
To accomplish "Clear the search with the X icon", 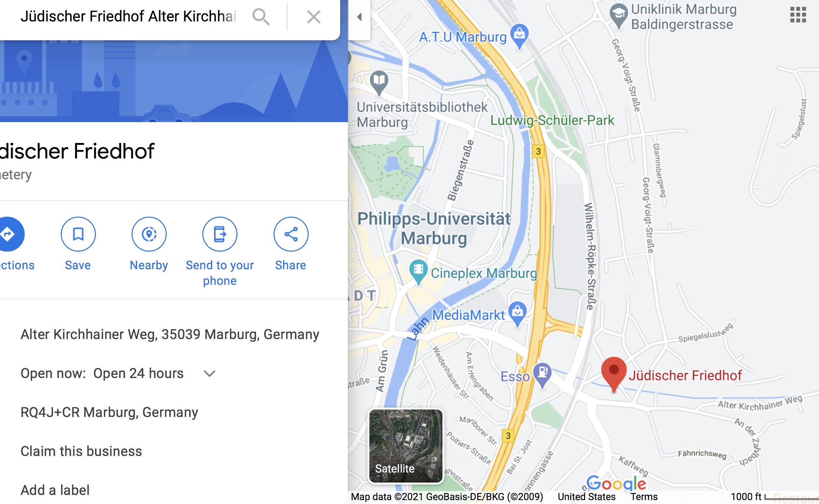I will click(x=314, y=17).
